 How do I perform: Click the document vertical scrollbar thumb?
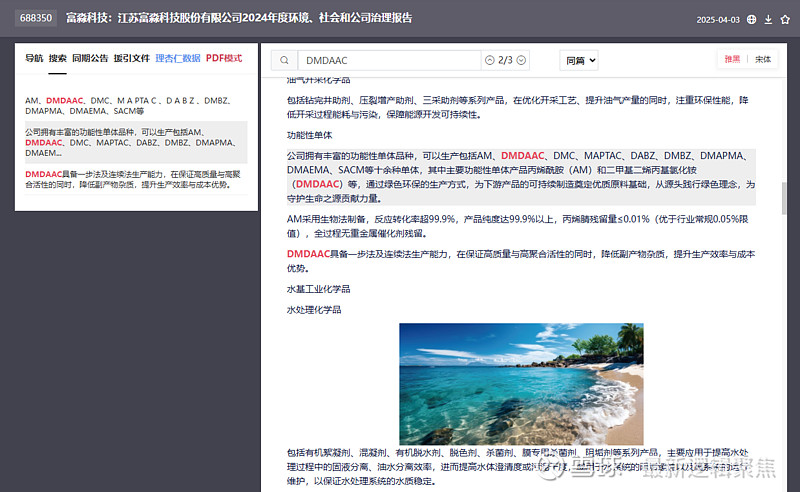tap(784, 198)
